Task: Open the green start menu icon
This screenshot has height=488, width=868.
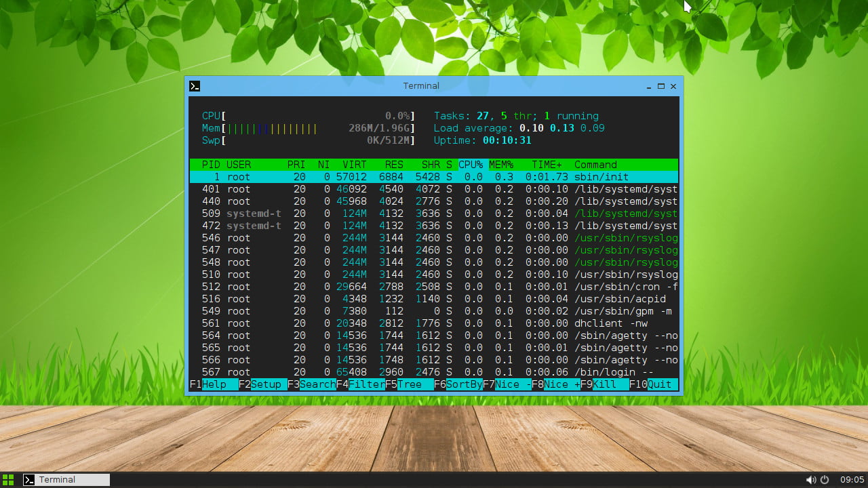Action: (8, 480)
